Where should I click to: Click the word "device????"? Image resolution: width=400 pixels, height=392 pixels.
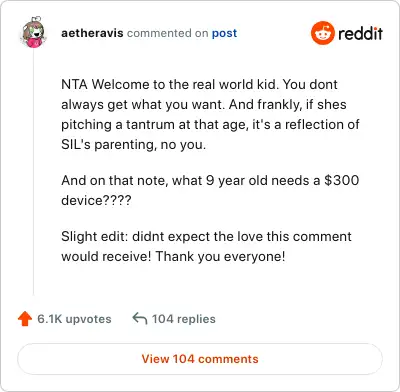[96, 201]
